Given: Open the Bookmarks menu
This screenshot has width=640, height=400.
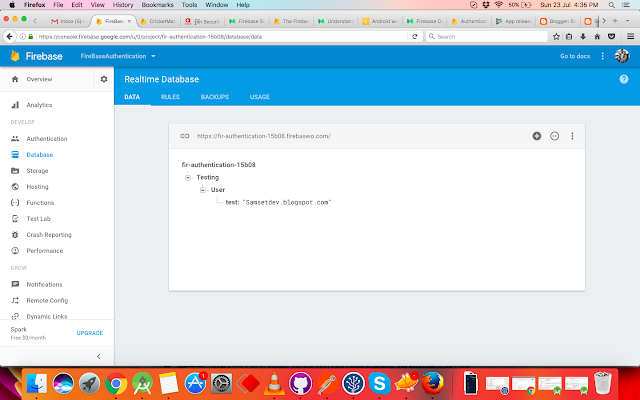Looking at the screenshot, I should pyautogui.click(x=157, y=5).
